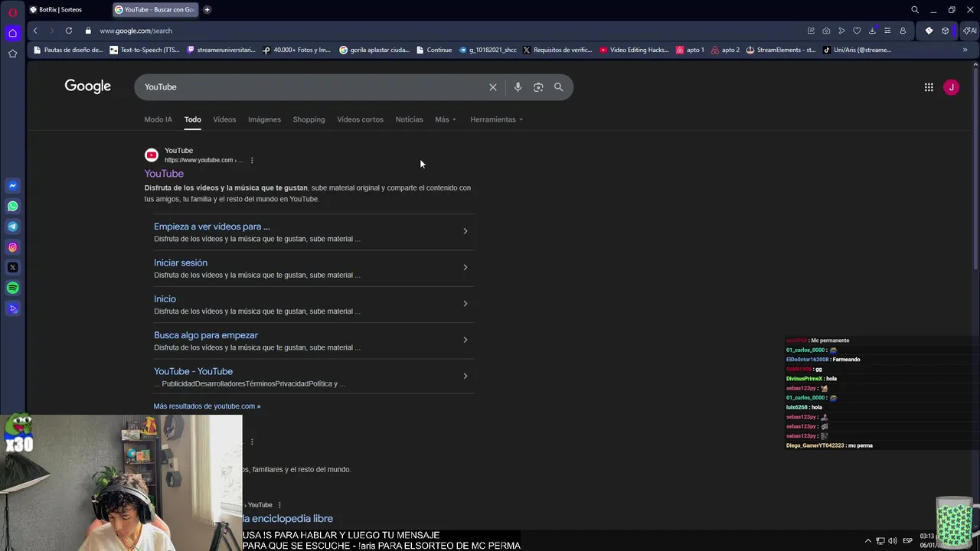This screenshot has width=980, height=551.
Task: Open the Opera main menu logo
Action: (12, 12)
